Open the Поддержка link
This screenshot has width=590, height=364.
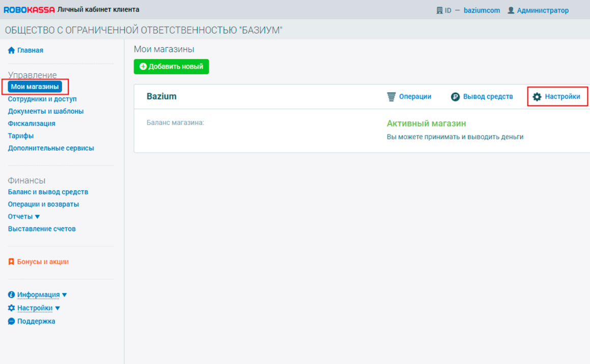point(36,321)
